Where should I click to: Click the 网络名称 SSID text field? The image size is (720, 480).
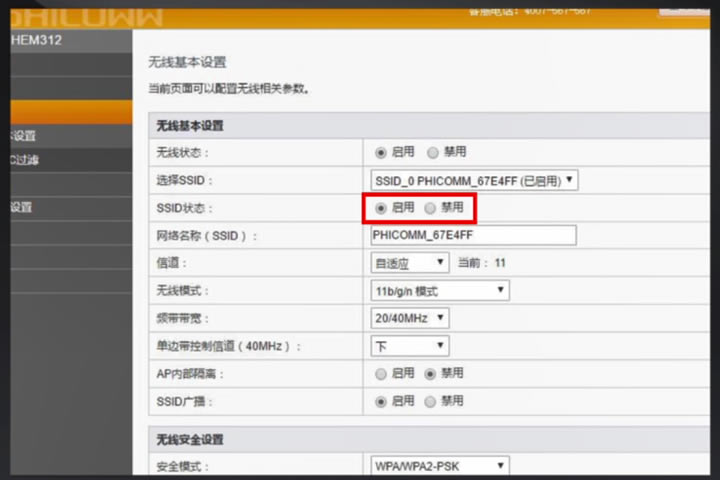pyautogui.click(x=473, y=235)
